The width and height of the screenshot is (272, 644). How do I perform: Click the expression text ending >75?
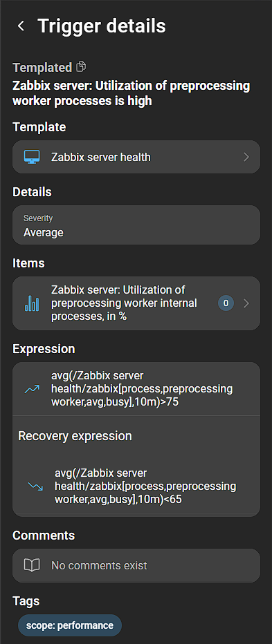(x=142, y=389)
